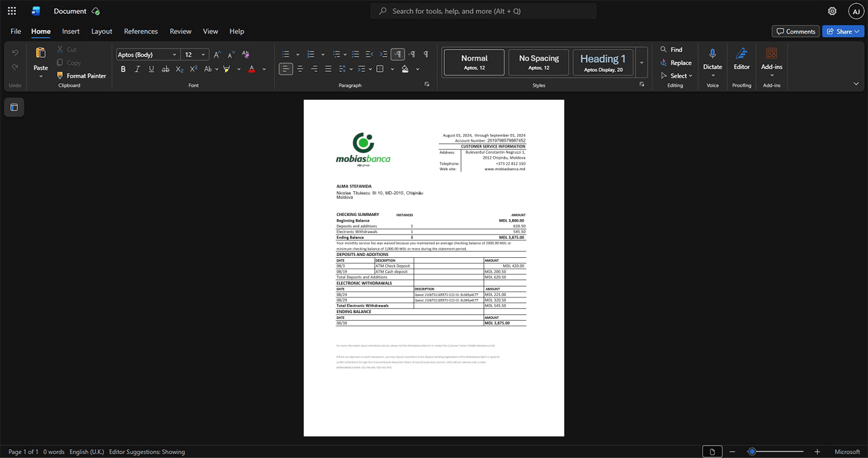Viewport: 868px width, 458px height.
Task: Apply the Heading 1 style
Action: [603, 62]
